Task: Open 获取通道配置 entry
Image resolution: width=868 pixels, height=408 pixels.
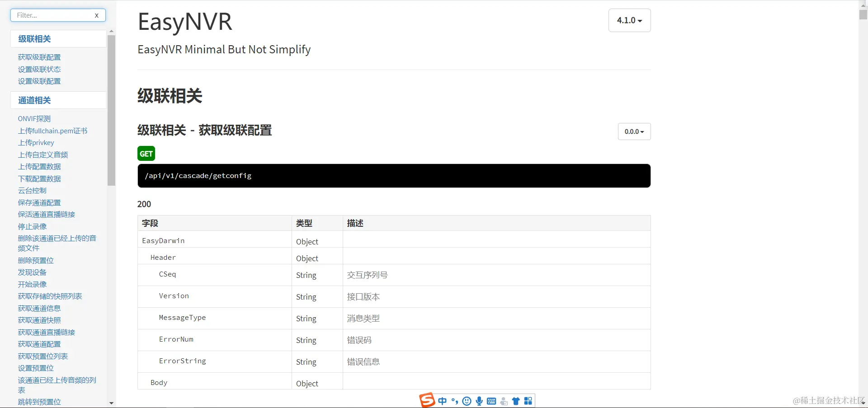Action: (39, 344)
